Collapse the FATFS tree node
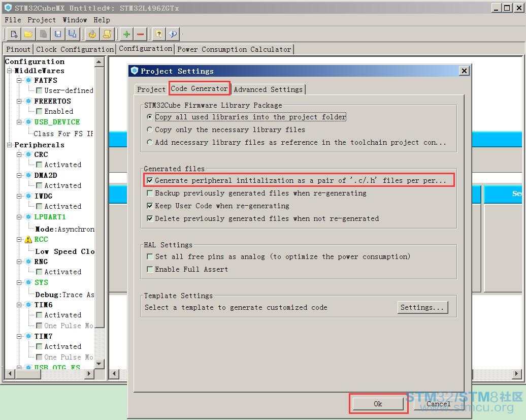526x420 pixels. (19, 80)
